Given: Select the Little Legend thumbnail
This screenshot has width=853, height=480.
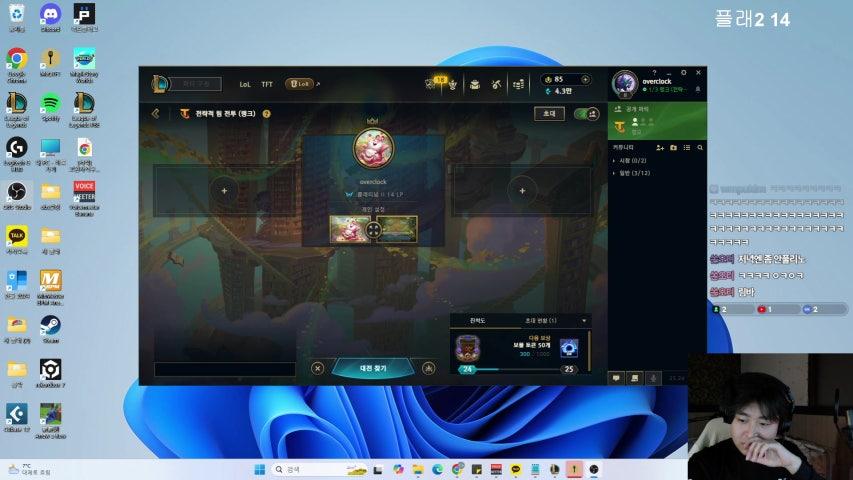Looking at the screenshot, I should pyautogui.click(x=348, y=229).
